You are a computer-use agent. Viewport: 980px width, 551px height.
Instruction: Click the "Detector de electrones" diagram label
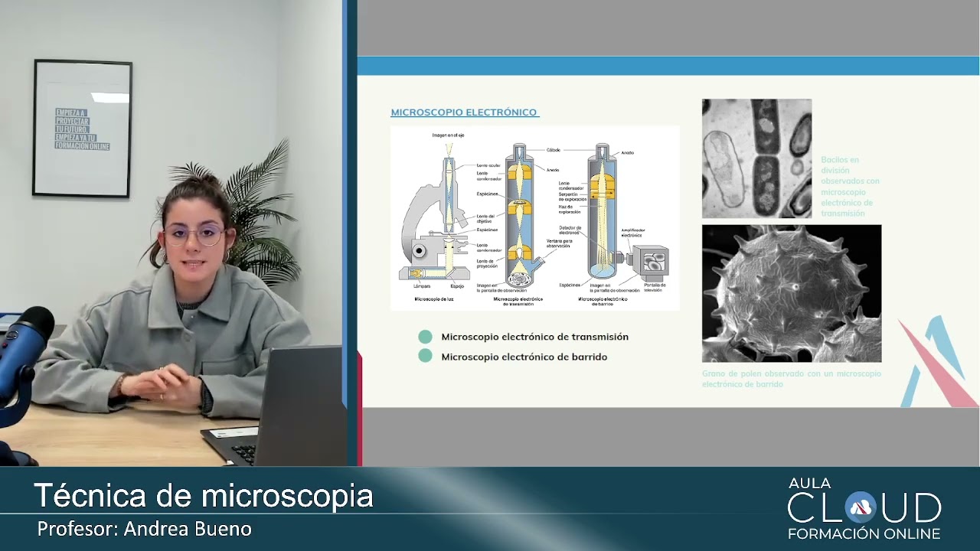(x=570, y=230)
